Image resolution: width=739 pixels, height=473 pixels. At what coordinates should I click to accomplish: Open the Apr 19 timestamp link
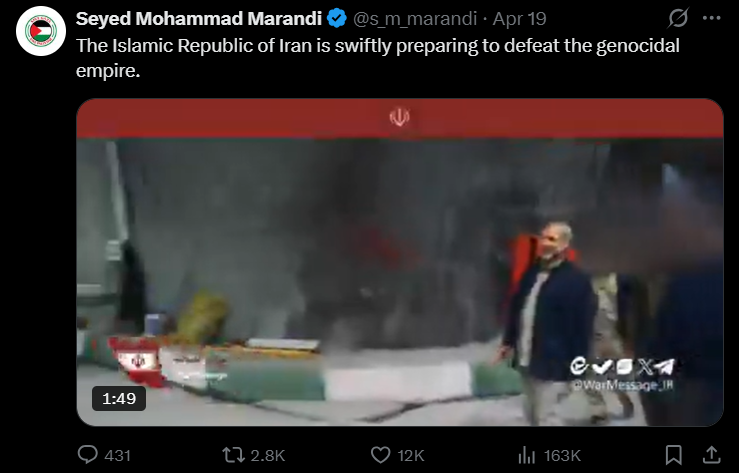(519, 19)
